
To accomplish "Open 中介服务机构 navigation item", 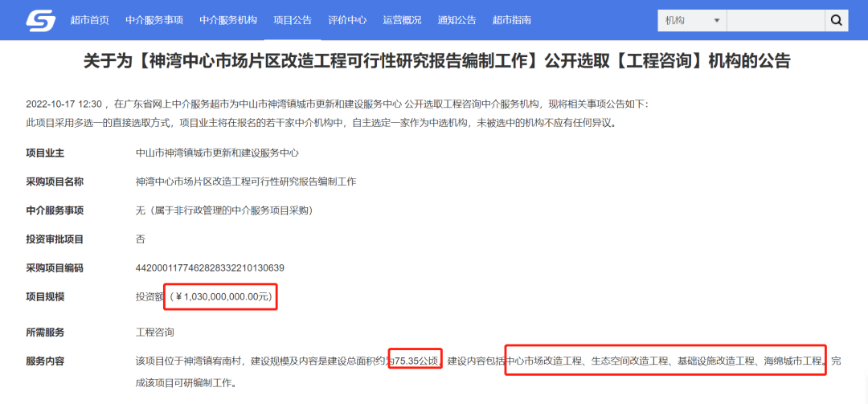I will (x=228, y=20).
